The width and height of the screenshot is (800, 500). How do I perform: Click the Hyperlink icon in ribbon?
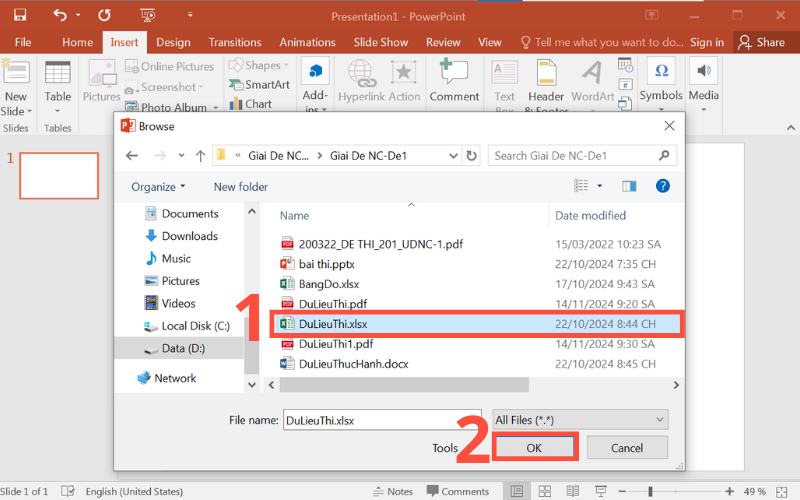tap(361, 79)
